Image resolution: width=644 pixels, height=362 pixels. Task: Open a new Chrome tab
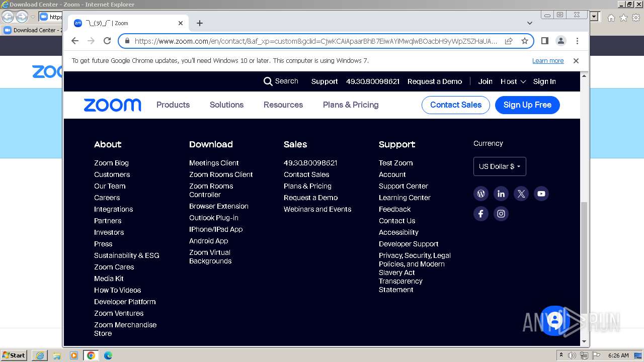[200, 23]
